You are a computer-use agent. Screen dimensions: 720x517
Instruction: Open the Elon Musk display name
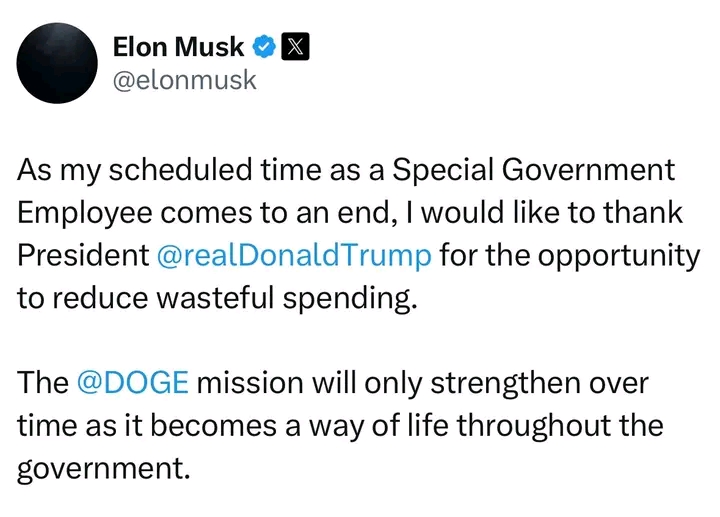(178, 47)
